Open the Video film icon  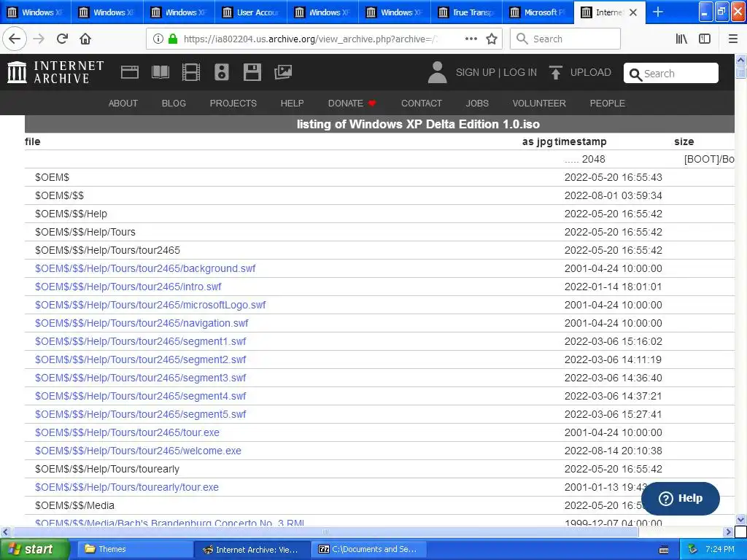190,72
